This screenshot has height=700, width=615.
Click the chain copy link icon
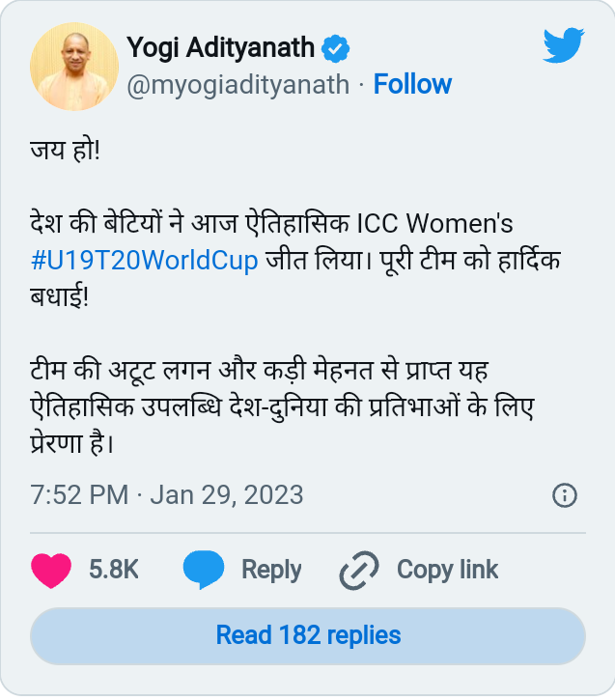[359, 570]
